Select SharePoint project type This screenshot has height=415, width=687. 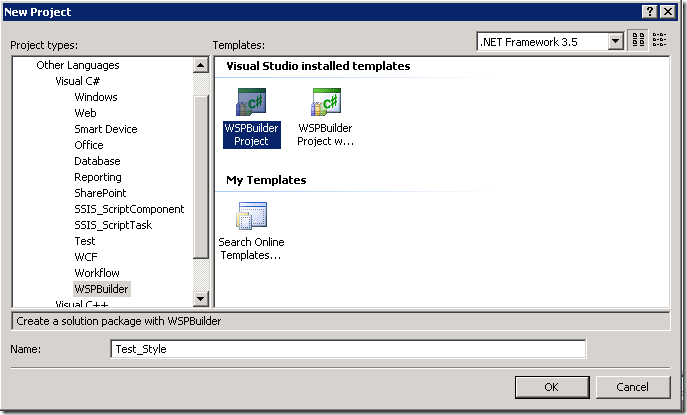coord(100,193)
